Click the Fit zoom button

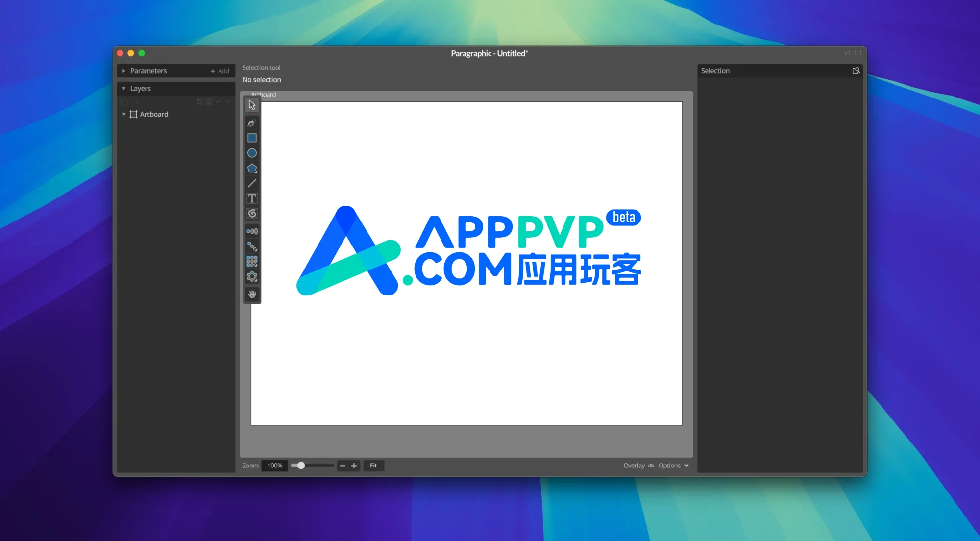tap(373, 466)
